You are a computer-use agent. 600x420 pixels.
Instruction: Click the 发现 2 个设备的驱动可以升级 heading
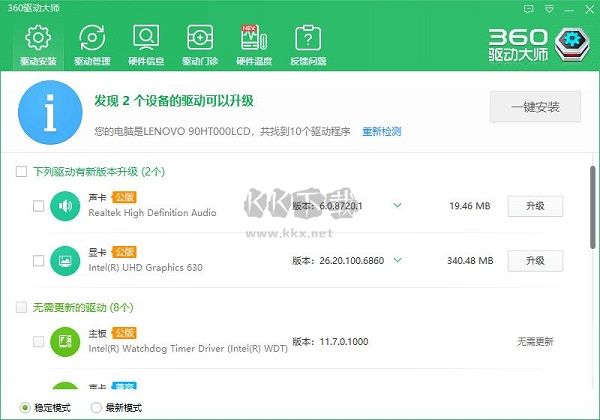[x=174, y=101]
